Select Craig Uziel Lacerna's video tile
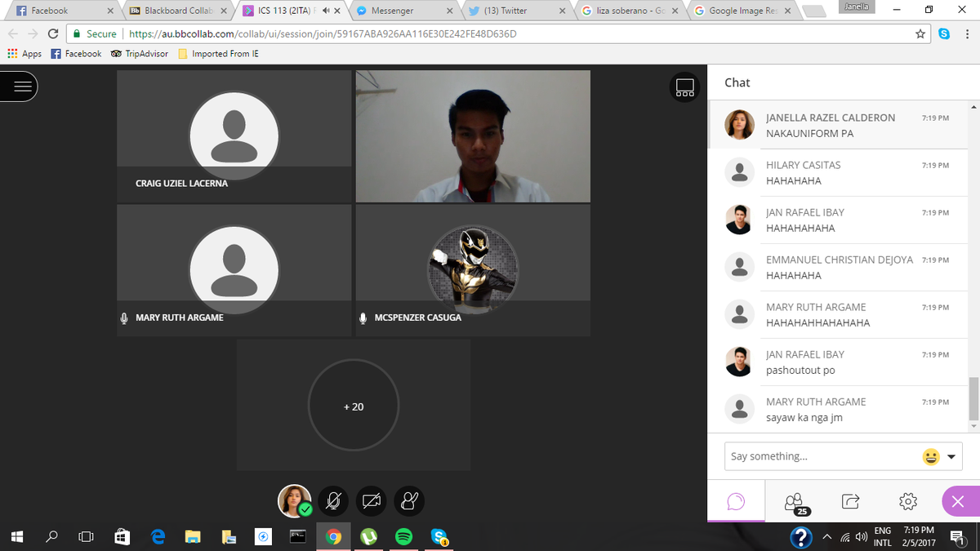The width and height of the screenshot is (980, 551). tap(234, 136)
